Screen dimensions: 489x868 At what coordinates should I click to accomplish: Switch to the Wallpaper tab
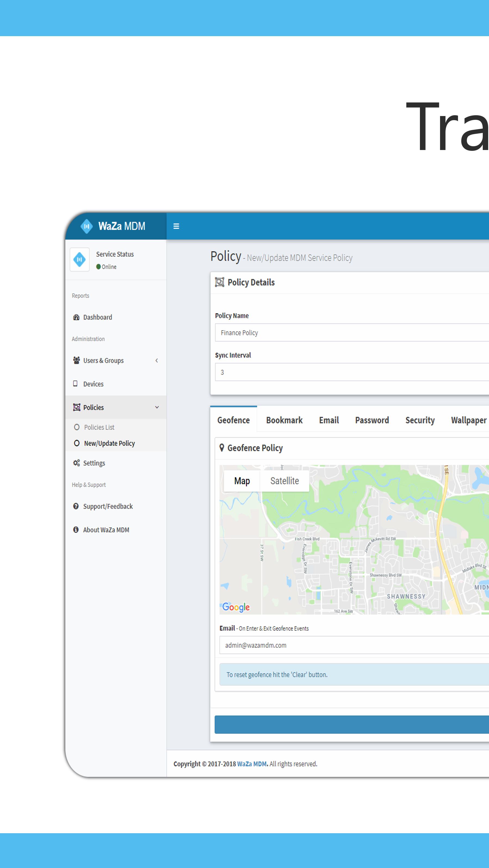point(469,420)
